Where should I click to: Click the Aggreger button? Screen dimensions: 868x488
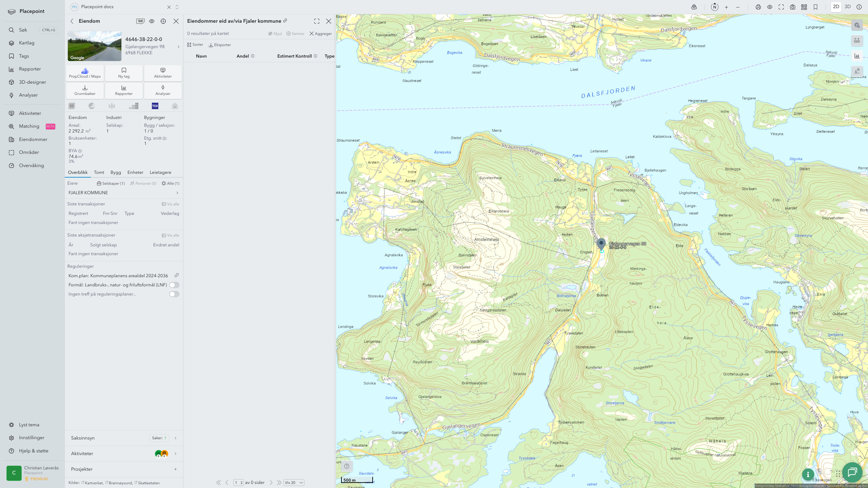321,34
